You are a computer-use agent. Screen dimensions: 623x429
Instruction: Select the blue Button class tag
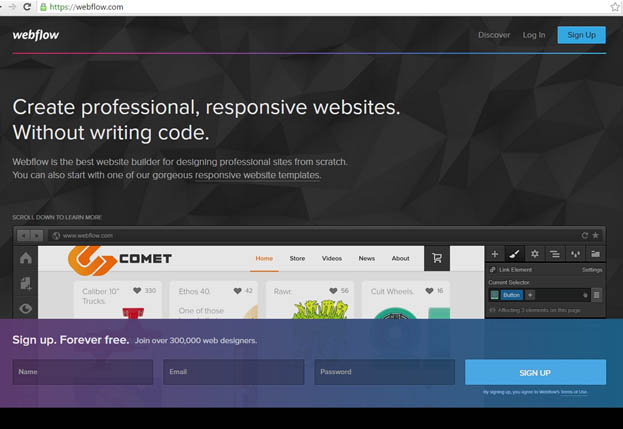[511, 295]
